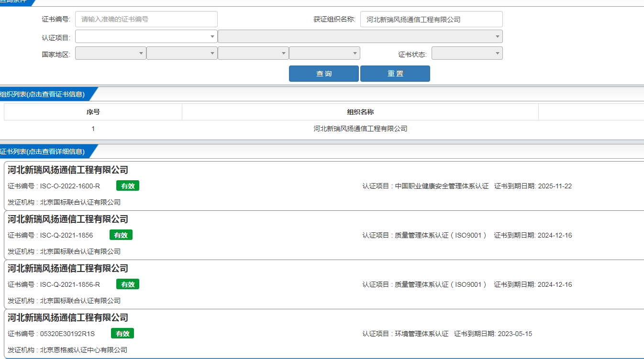The width and height of the screenshot is (644, 359).
Task: Click issuer 北京恩格威认证中心有限公司
Action: tap(84, 350)
